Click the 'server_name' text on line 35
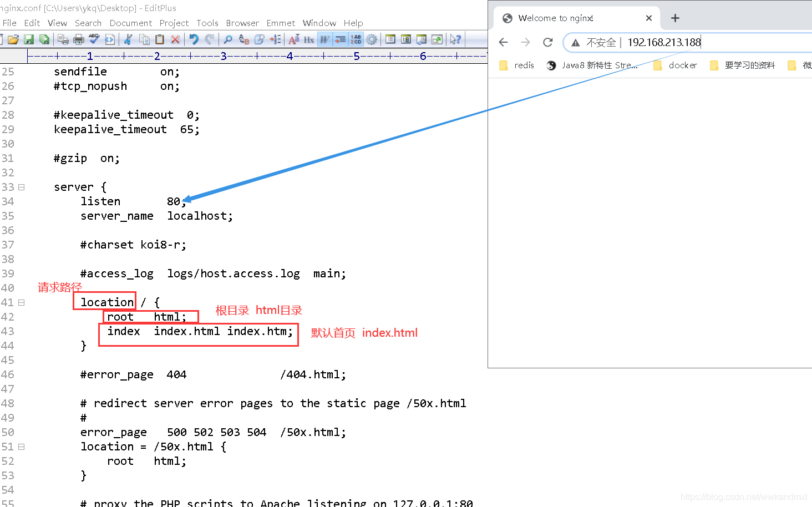Screen dimensions: 812x507 coord(117,216)
